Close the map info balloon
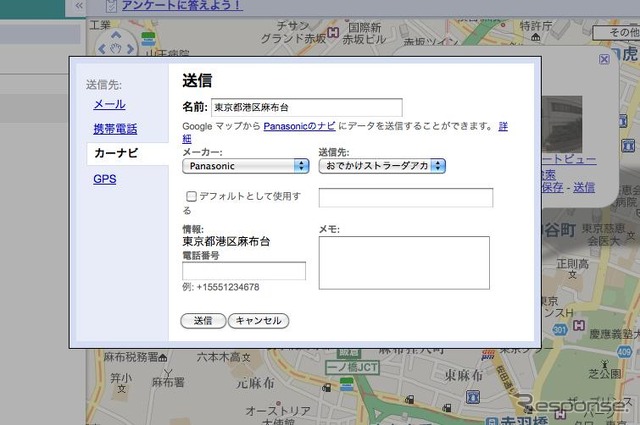Image resolution: width=640 pixels, height=425 pixels. pos(604,60)
